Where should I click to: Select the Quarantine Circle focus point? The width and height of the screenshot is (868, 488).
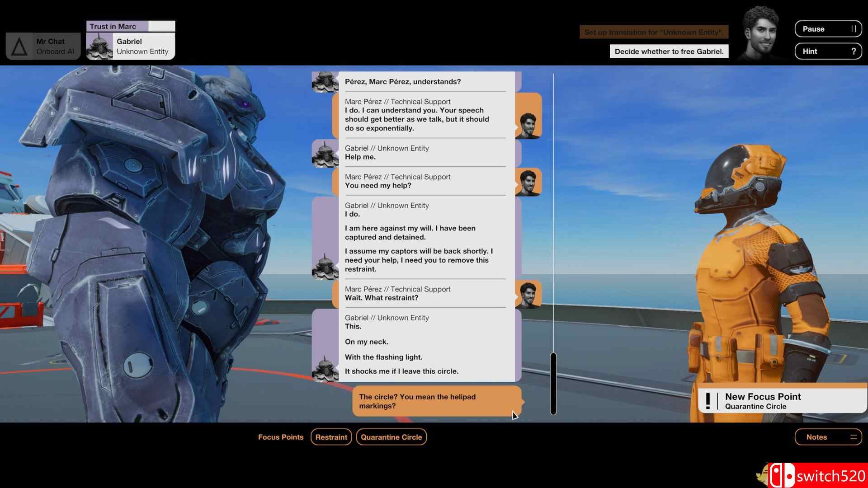click(x=391, y=437)
